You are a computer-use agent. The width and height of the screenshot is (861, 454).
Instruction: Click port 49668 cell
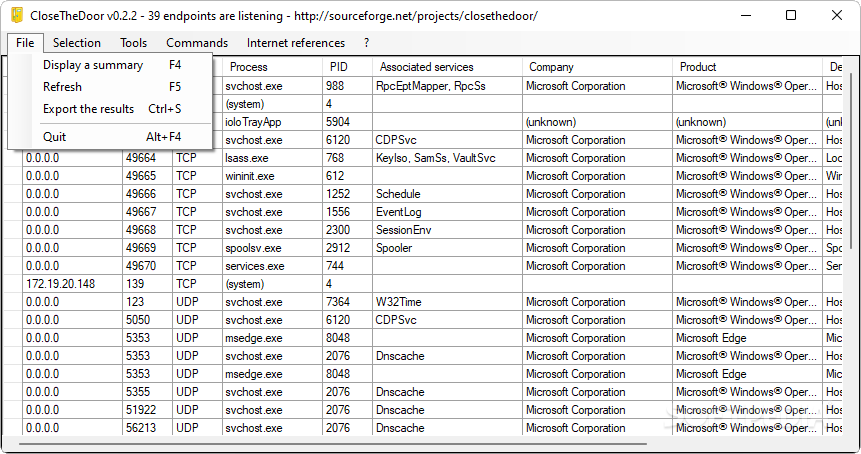pos(148,230)
